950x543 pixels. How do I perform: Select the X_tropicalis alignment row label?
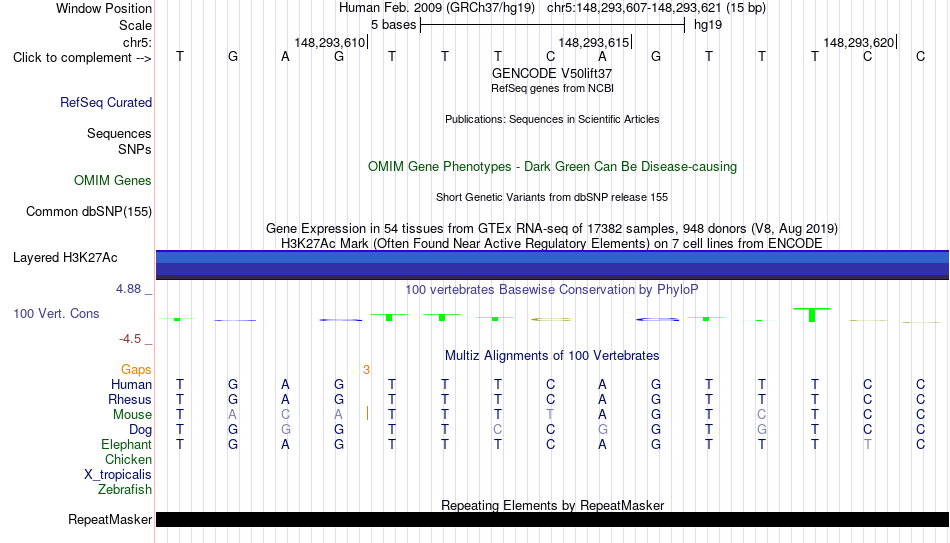(118, 475)
